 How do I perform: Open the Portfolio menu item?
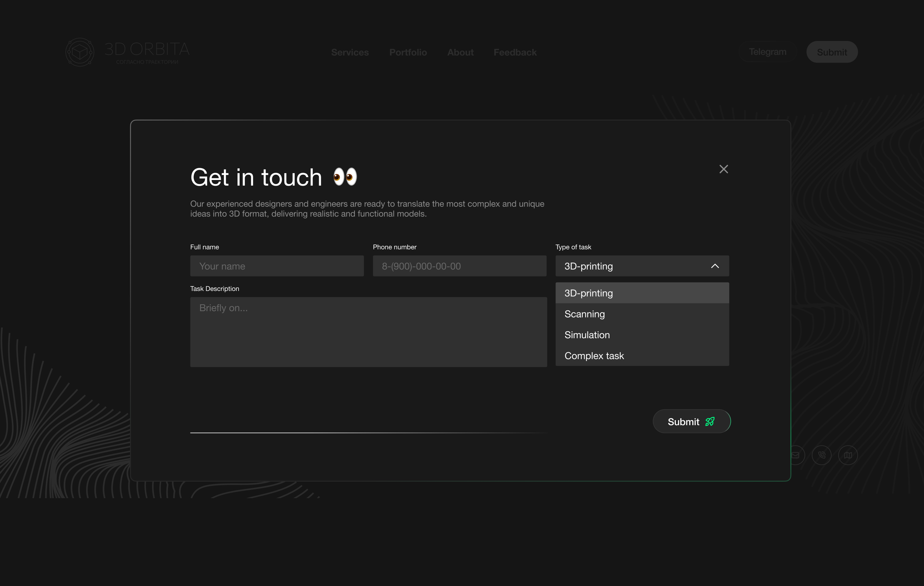tap(408, 52)
